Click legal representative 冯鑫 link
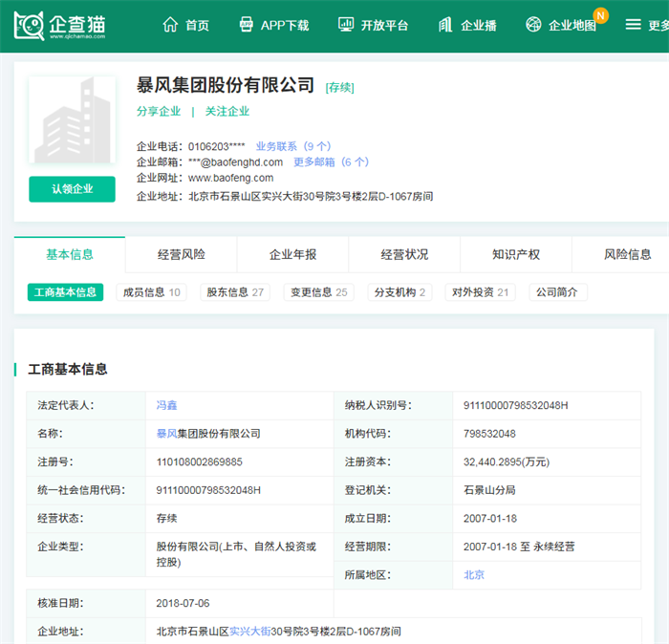This screenshot has width=669, height=644. pyautogui.click(x=166, y=405)
